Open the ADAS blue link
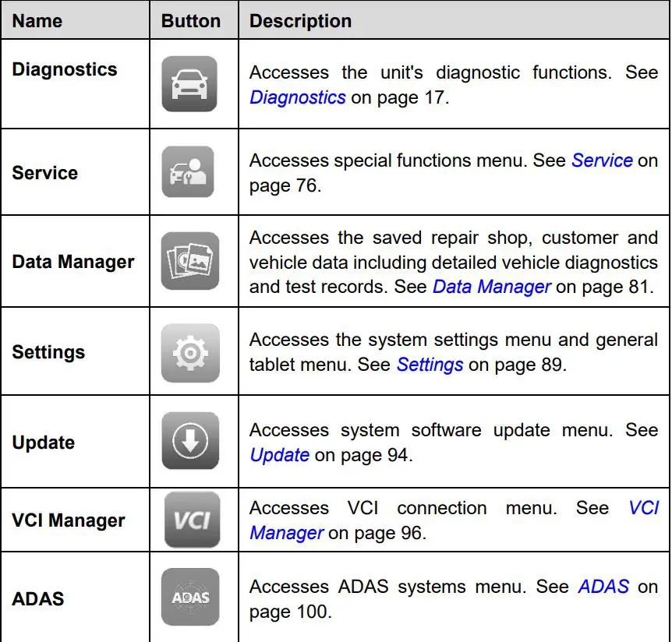Viewport: 672px width, 642px height. tap(603, 587)
